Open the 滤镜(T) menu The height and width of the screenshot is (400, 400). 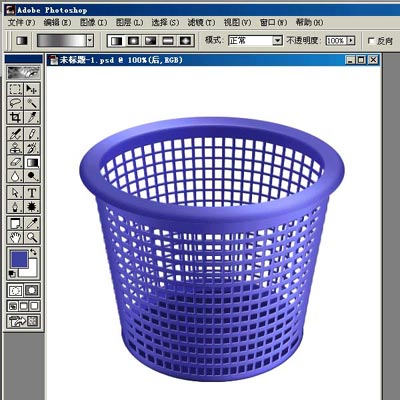coord(201,22)
